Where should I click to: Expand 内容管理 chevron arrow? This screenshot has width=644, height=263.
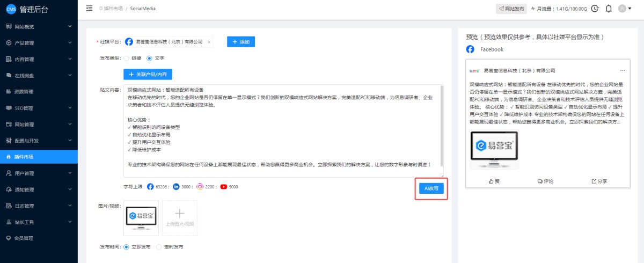point(70,59)
